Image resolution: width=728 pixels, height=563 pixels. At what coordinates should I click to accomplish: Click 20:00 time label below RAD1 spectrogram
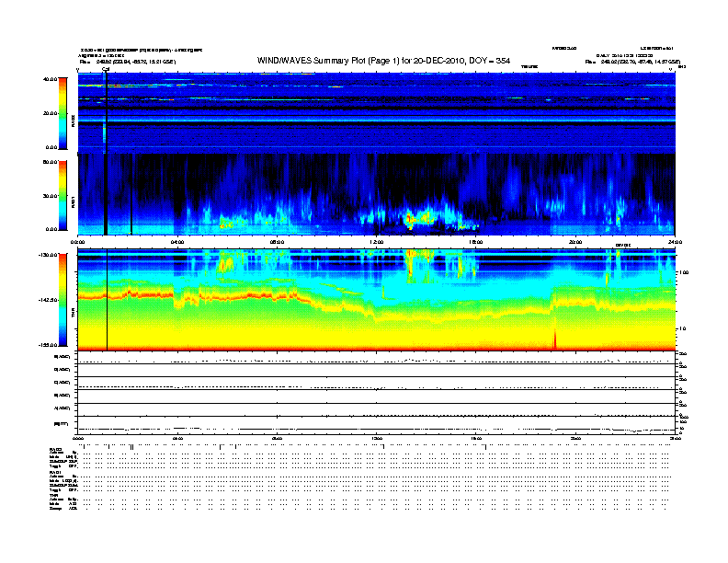(x=575, y=242)
